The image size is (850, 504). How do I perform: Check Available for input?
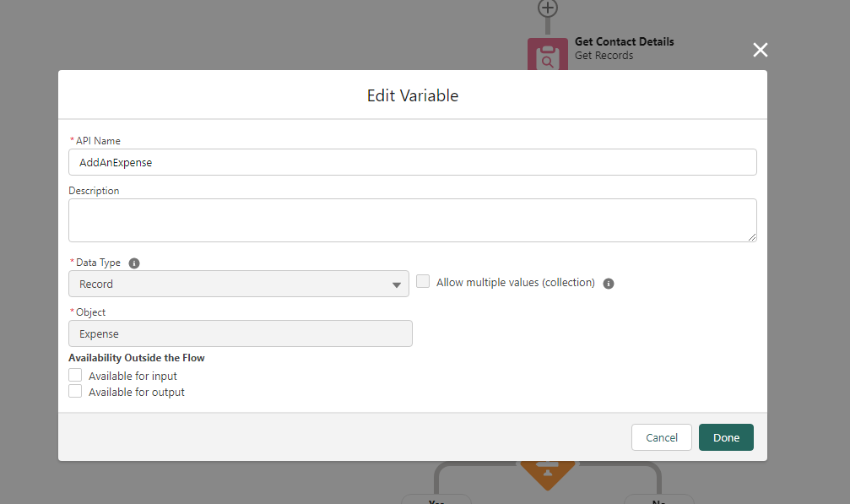tap(76, 375)
